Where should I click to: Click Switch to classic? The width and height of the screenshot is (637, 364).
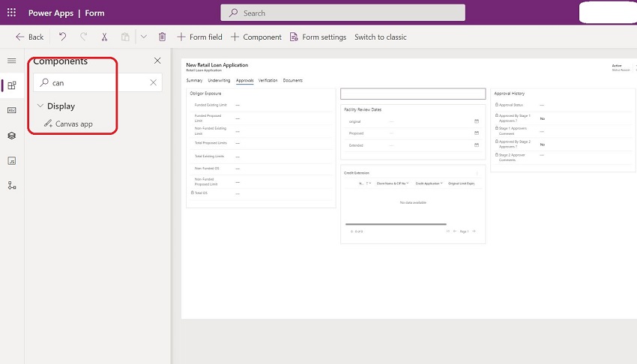point(380,37)
